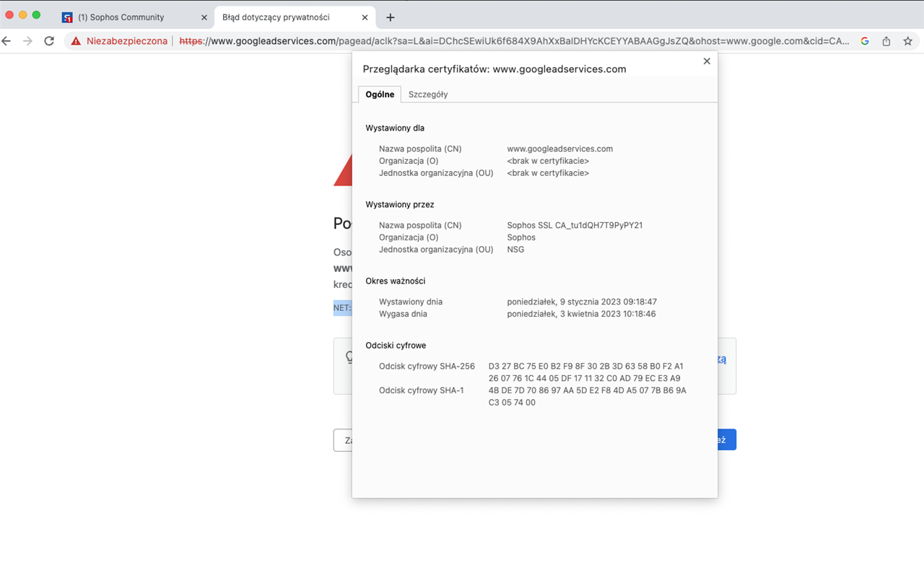The height and width of the screenshot is (565, 924).
Task: Click the dialog title Przeglądarka certyfikatów
Action: (494, 69)
